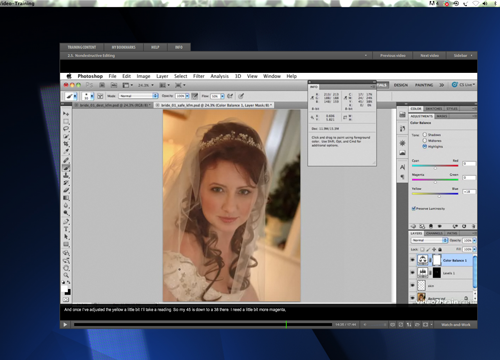Viewport: 500px width, 360px height.
Task: Click the Cyan-Red slider
Action: tap(435, 166)
